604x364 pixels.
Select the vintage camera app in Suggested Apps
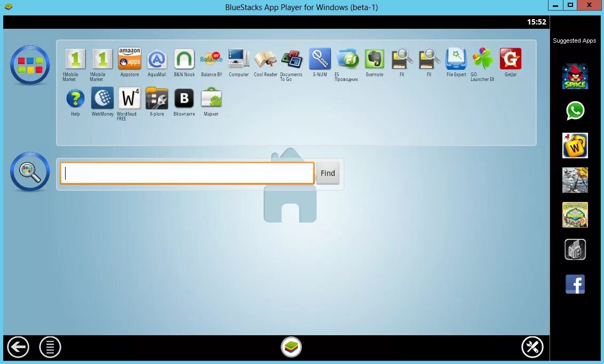coord(575,249)
